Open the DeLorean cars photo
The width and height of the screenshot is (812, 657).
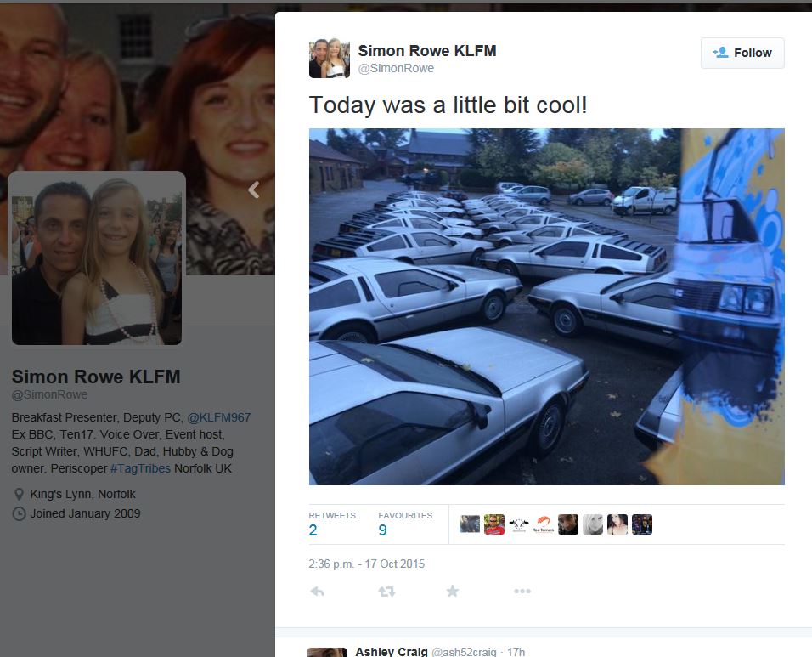point(547,307)
